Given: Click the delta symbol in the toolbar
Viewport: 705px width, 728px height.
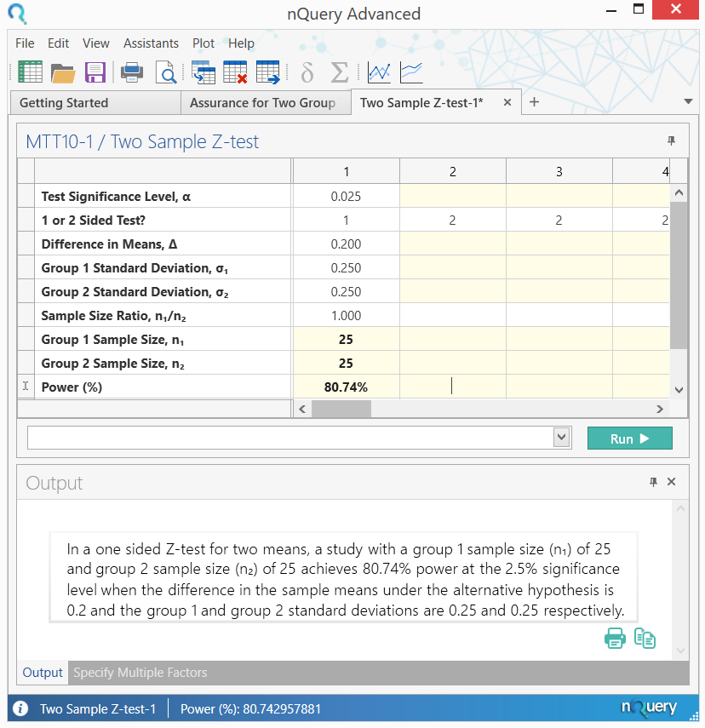Looking at the screenshot, I should pos(307,72).
